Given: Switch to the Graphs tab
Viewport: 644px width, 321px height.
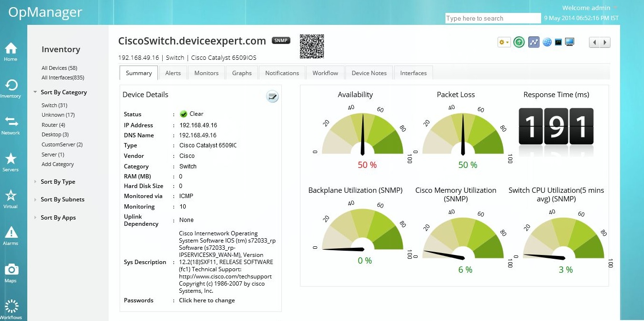Looking at the screenshot, I should (242, 73).
